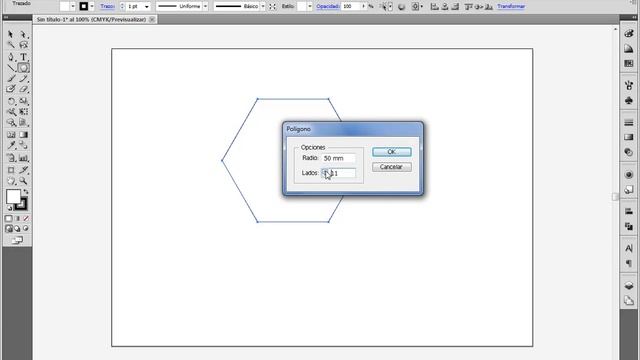Select the Width tool

click(x=11, y=111)
